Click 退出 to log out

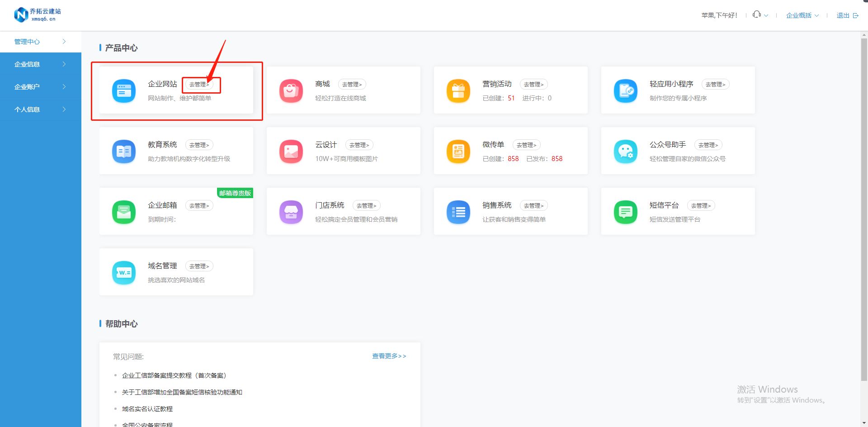click(843, 15)
